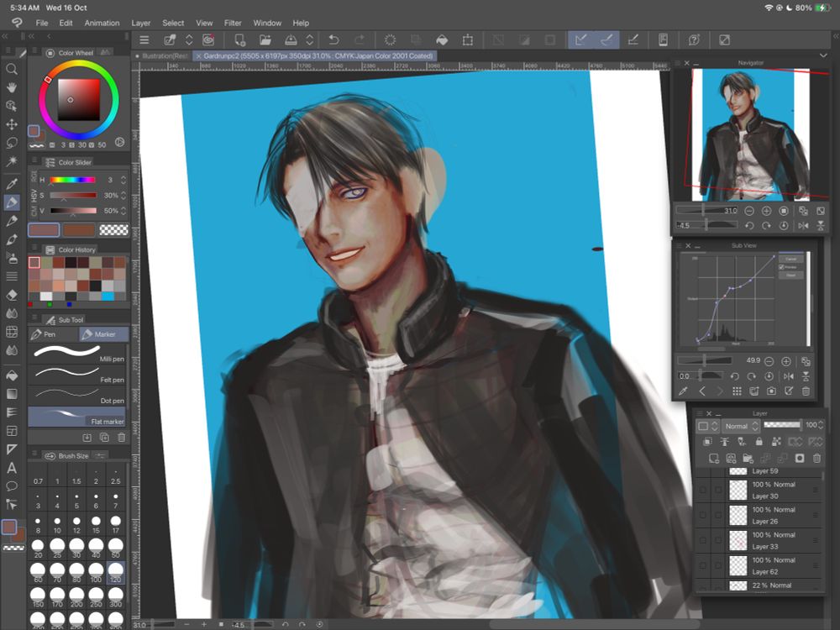The width and height of the screenshot is (840, 630).
Task: Select the Dot pen sub tool
Action: pos(78,395)
